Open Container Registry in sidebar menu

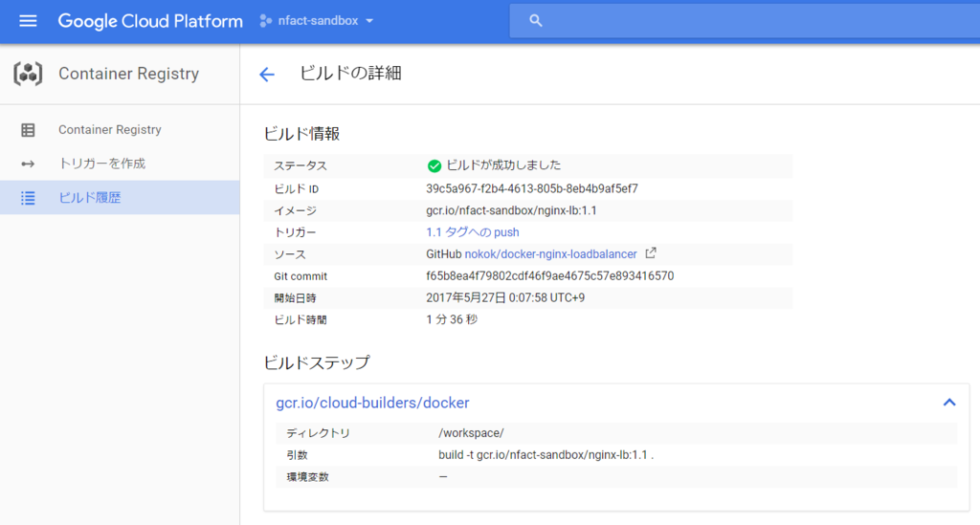120,130
